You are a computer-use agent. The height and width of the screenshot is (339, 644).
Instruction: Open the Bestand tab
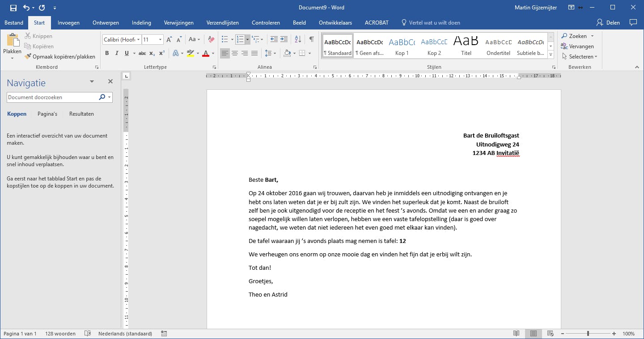point(14,23)
